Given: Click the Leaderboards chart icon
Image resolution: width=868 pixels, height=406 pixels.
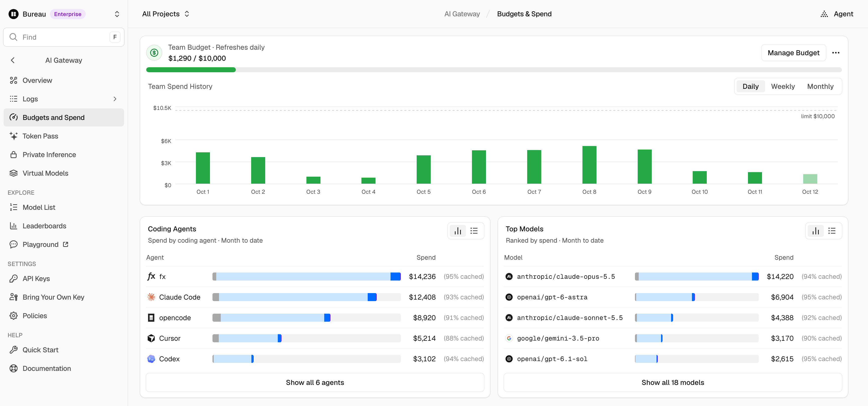Looking at the screenshot, I should (x=14, y=226).
